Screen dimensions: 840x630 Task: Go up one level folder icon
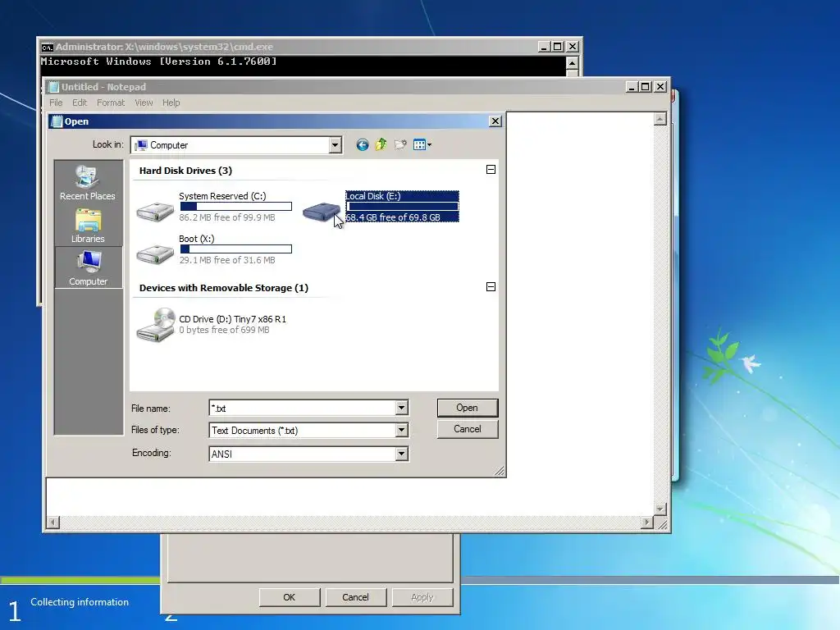click(x=381, y=144)
